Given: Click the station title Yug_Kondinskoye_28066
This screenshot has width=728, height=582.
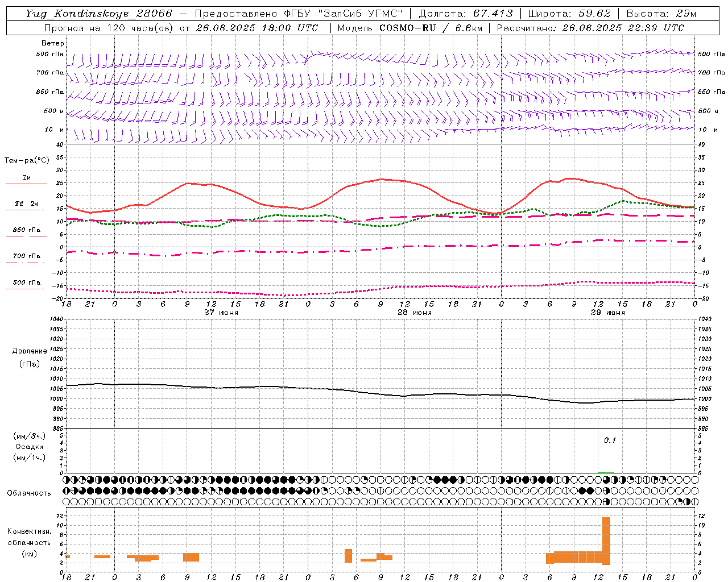Looking at the screenshot, I should pyautogui.click(x=99, y=14).
